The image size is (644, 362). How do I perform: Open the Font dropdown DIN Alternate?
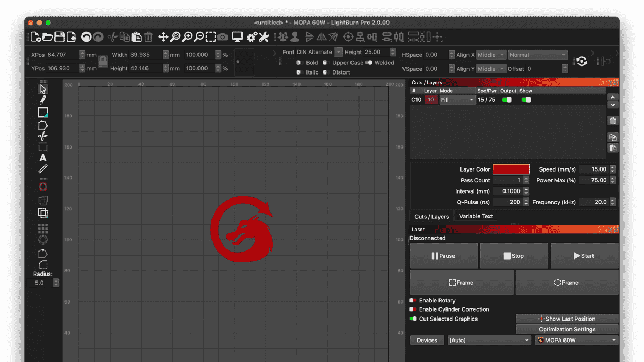click(319, 52)
